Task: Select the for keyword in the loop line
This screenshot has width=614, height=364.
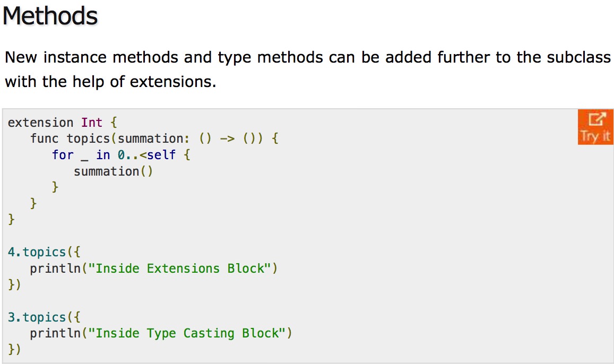Action: pos(62,155)
